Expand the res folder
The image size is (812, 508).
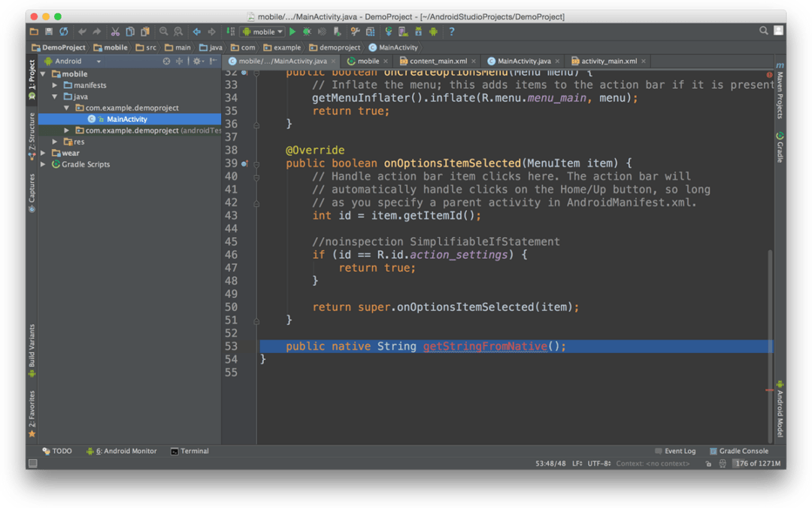[x=55, y=141]
